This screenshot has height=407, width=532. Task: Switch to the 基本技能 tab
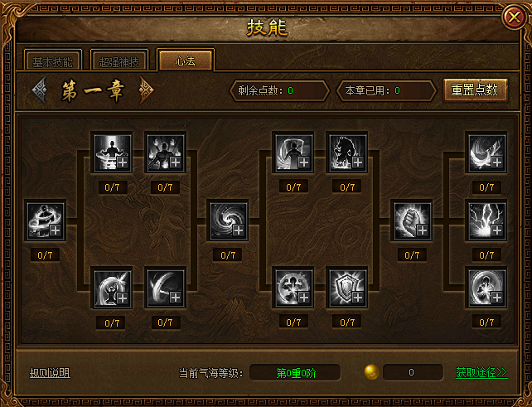coord(52,62)
